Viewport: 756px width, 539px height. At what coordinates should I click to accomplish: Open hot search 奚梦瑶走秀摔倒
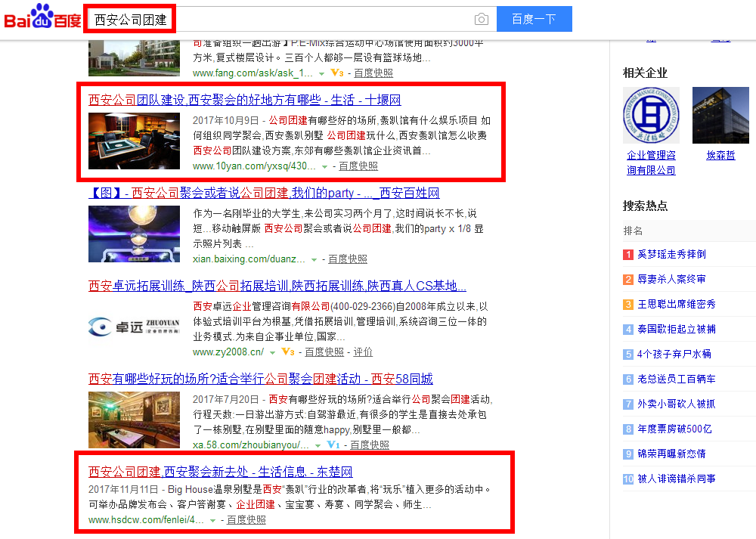point(671,254)
